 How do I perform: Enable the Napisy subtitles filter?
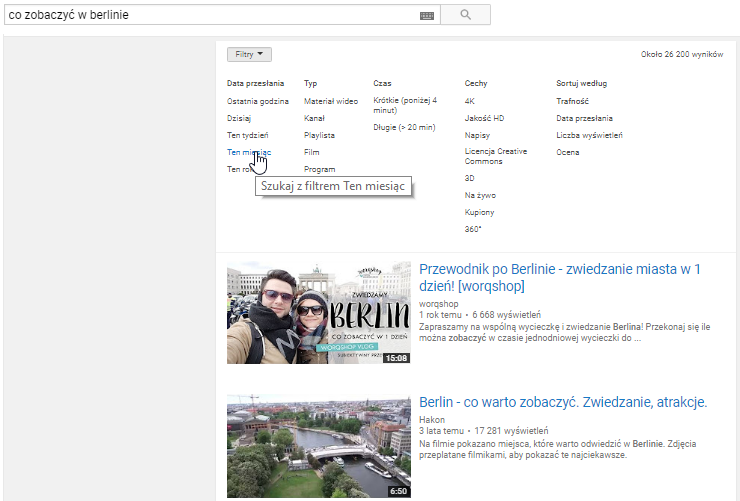coord(478,135)
